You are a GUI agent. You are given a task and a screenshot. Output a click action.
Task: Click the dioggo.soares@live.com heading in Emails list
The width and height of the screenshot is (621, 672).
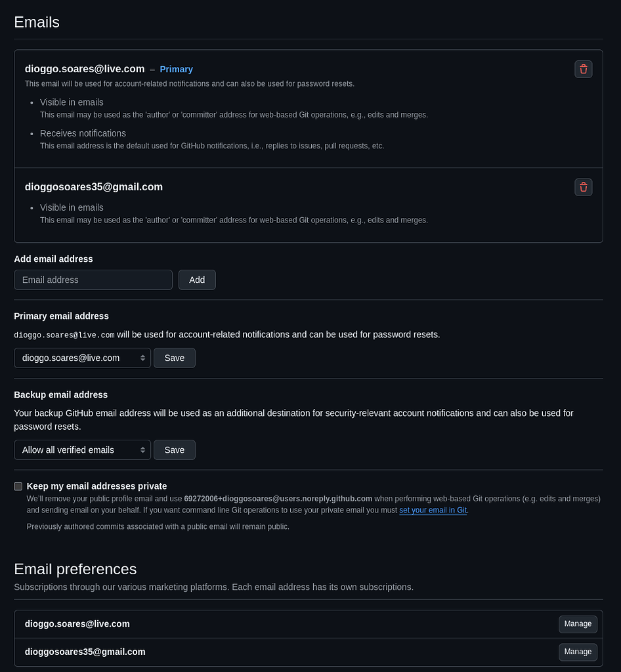pyautogui.click(x=85, y=69)
